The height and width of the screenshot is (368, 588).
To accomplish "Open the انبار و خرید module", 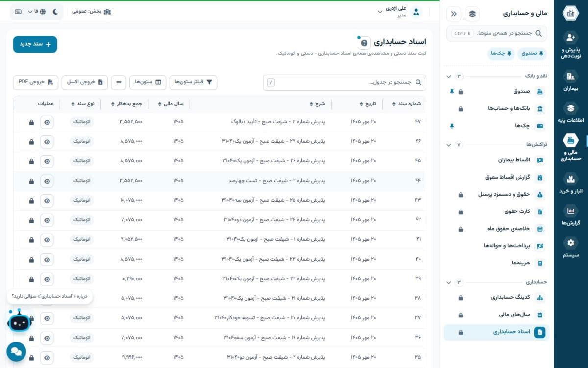I will click(x=570, y=184).
